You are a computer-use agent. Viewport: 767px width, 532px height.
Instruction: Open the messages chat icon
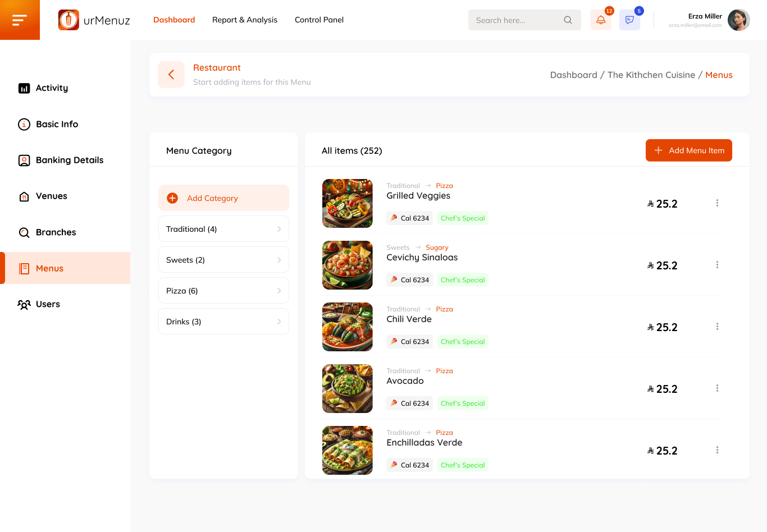tap(629, 20)
